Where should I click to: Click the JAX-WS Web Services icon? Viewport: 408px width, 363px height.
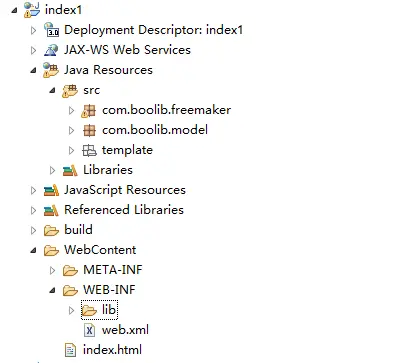coord(51,50)
